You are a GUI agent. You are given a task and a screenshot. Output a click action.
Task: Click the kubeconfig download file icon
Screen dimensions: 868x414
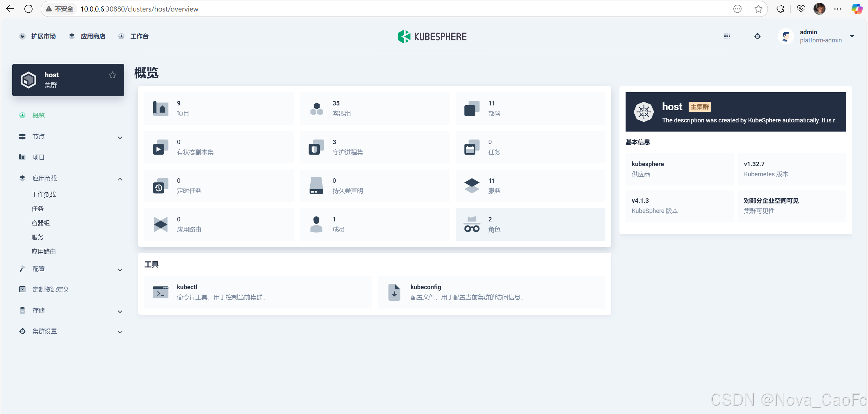394,292
